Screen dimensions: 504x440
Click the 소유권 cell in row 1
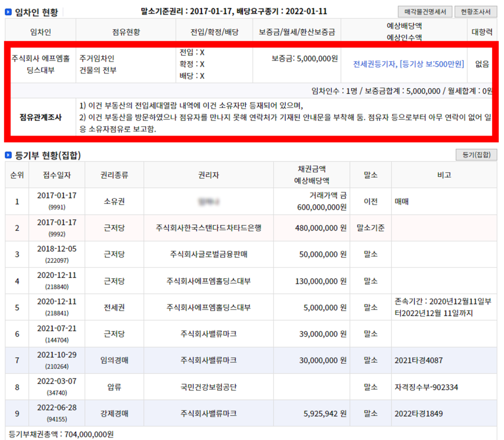(x=114, y=201)
